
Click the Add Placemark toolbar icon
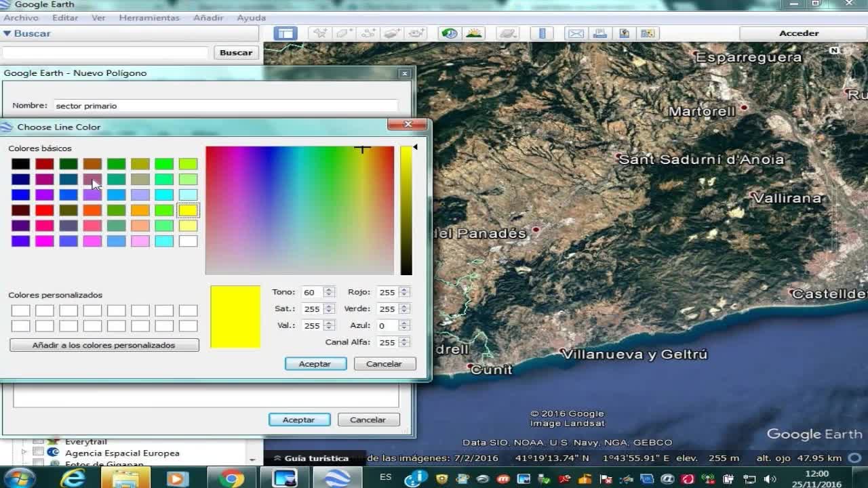pyautogui.click(x=319, y=33)
